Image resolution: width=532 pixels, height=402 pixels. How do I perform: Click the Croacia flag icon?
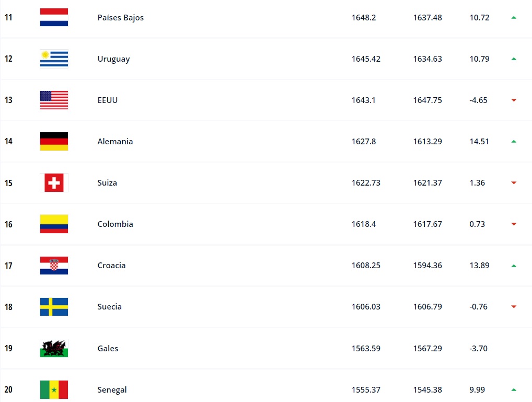pos(54,265)
